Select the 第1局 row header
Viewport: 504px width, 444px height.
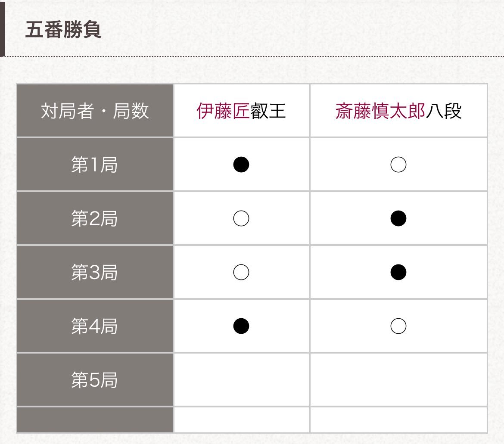point(95,165)
